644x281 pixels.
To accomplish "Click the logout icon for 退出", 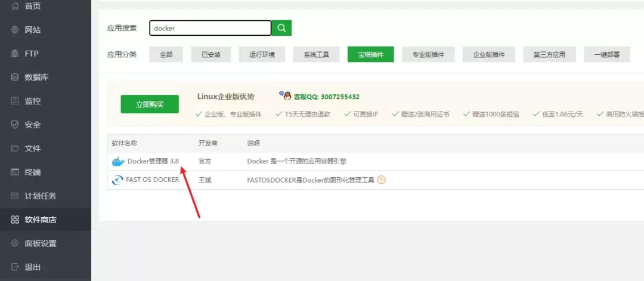I will [x=15, y=267].
